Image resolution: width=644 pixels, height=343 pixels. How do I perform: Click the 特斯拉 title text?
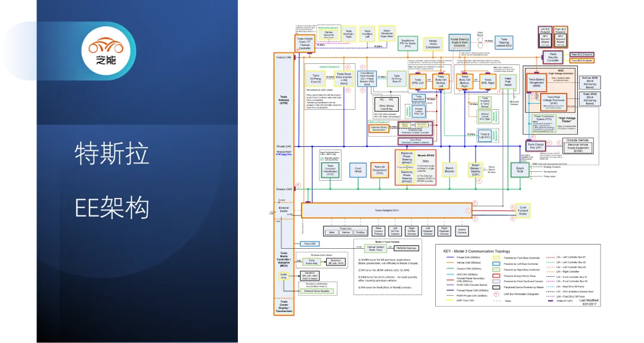coord(112,153)
